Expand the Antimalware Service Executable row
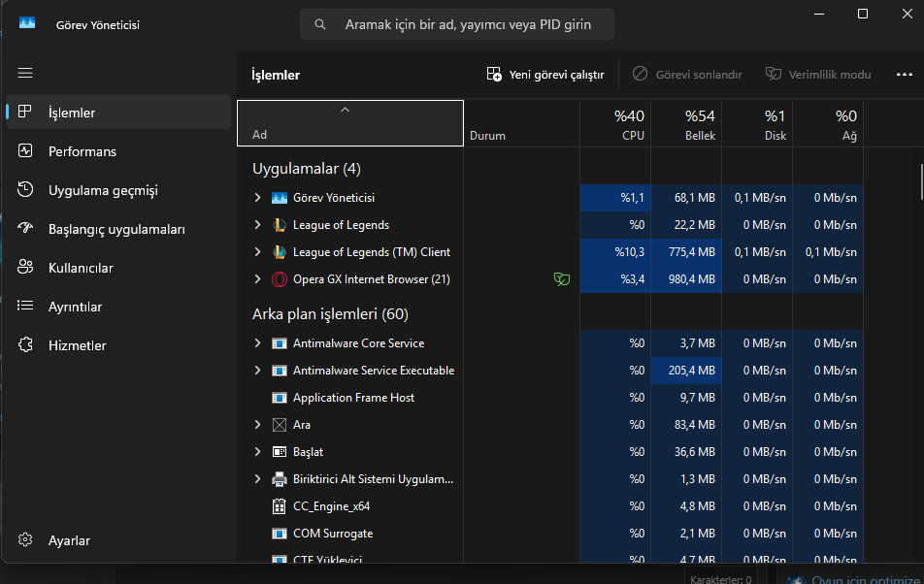 [x=257, y=371]
